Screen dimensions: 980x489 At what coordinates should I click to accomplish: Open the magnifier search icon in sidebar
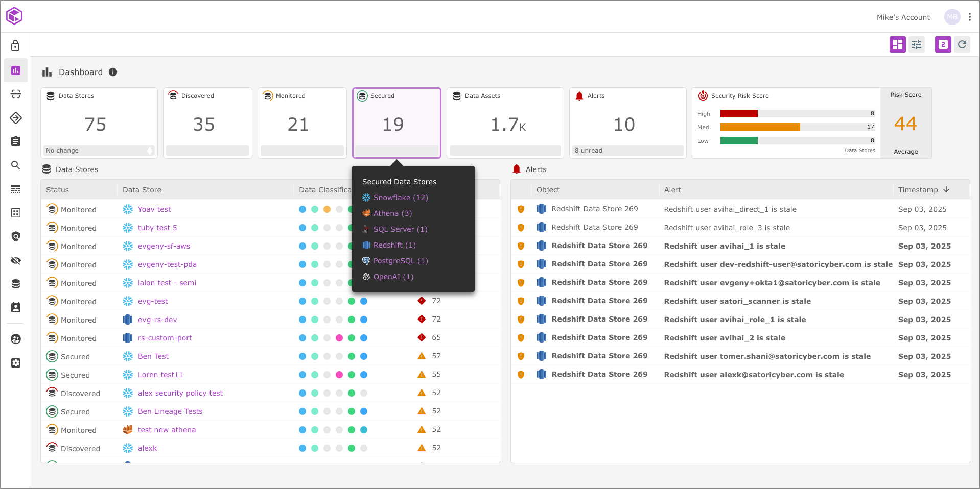[x=16, y=165]
